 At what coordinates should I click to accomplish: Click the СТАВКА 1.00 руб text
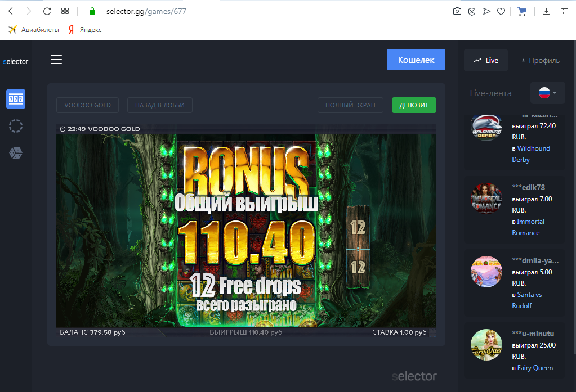[399, 332]
